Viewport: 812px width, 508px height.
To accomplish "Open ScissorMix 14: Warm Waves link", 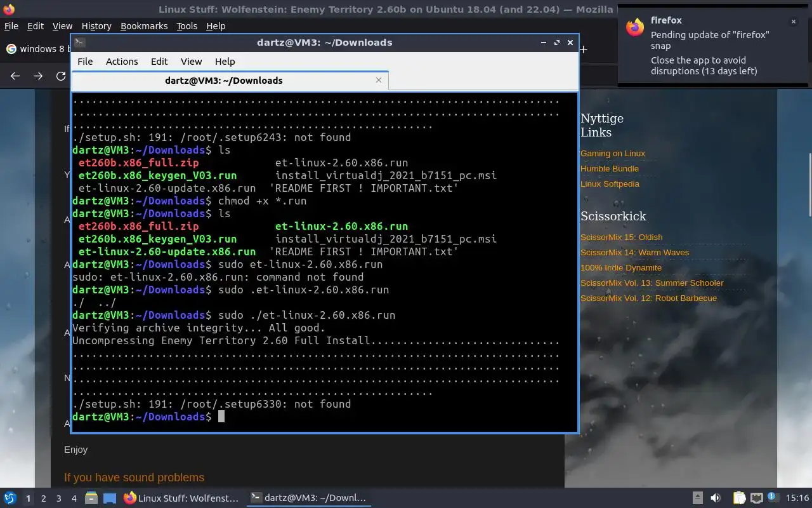I will 634,252.
